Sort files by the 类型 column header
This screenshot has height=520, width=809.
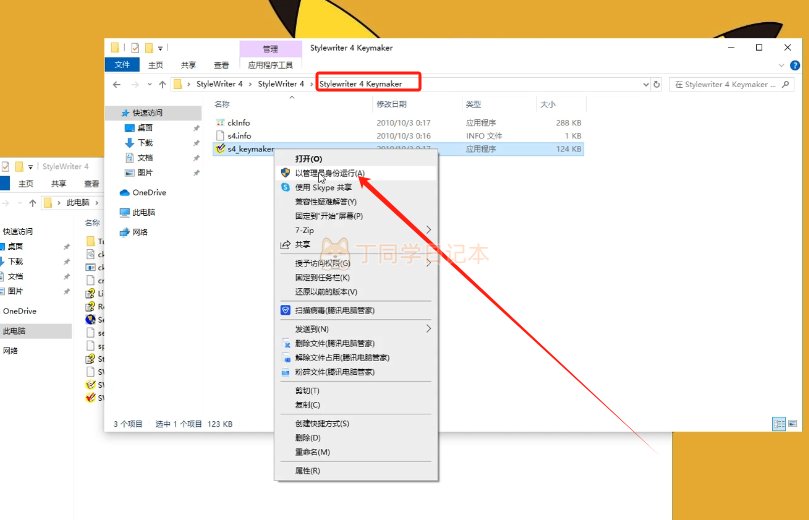pyautogui.click(x=473, y=104)
